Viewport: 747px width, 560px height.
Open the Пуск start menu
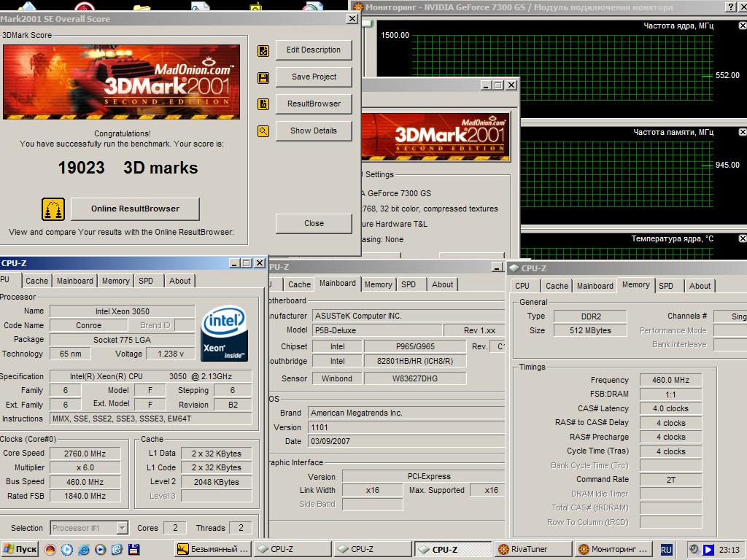click(x=20, y=550)
